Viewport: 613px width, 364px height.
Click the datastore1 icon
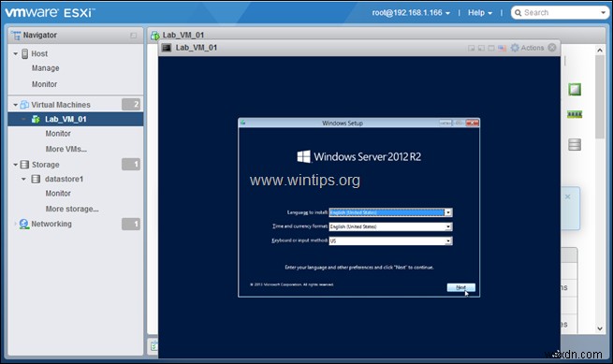click(x=36, y=179)
